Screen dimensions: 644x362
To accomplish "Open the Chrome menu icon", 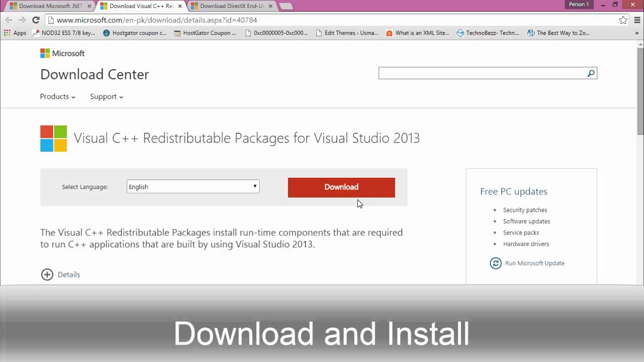I will tap(636, 20).
